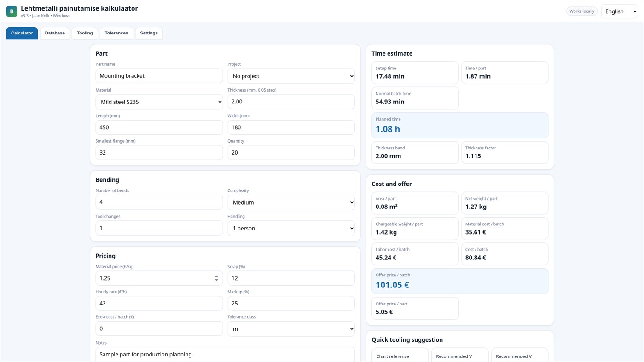Click the Extra cost / batch field

point(159,329)
